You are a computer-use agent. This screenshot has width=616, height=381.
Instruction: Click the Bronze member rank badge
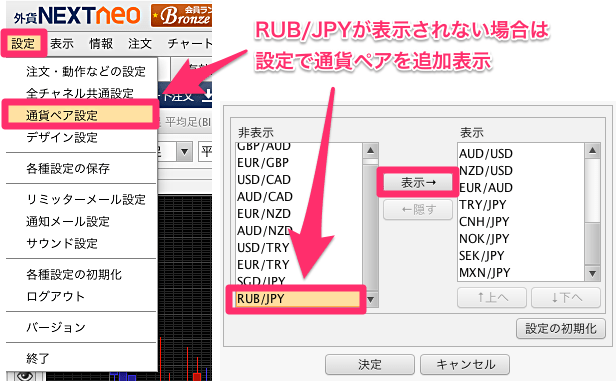click(182, 16)
